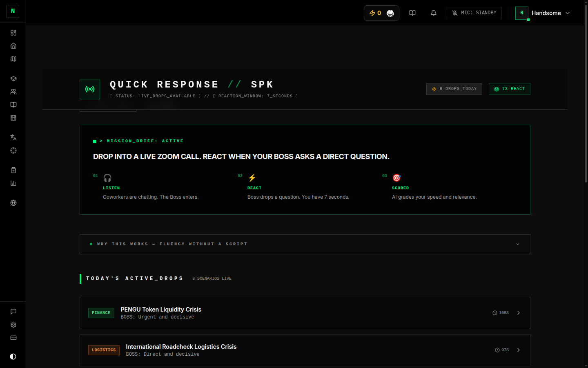Click the lightning energy counter showing 0
This screenshot has width=588, height=368.
(x=375, y=13)
